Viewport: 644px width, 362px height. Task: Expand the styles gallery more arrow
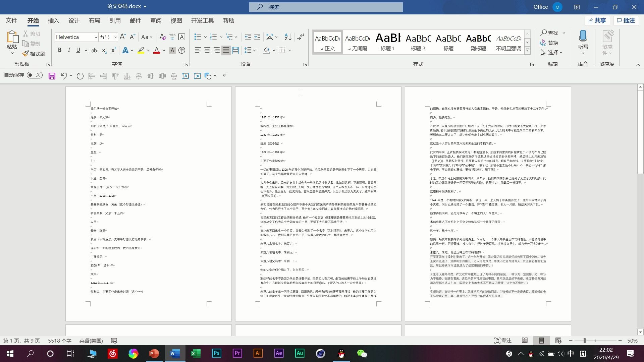click(x=527, y=50)
